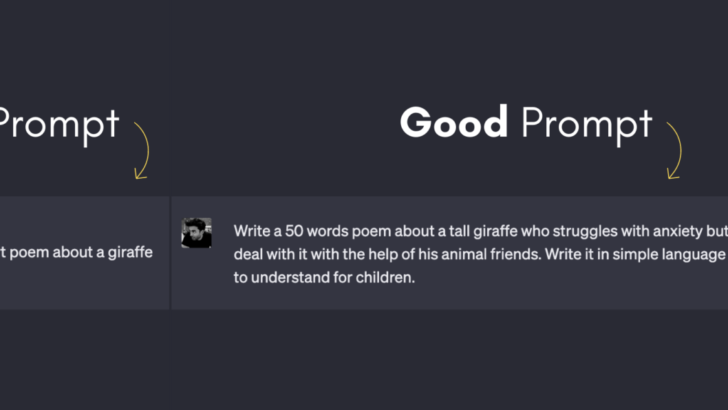Click the bold word "Good" in the heading
The height and width of the screenshot is (410, 728).
click(453, 123)
